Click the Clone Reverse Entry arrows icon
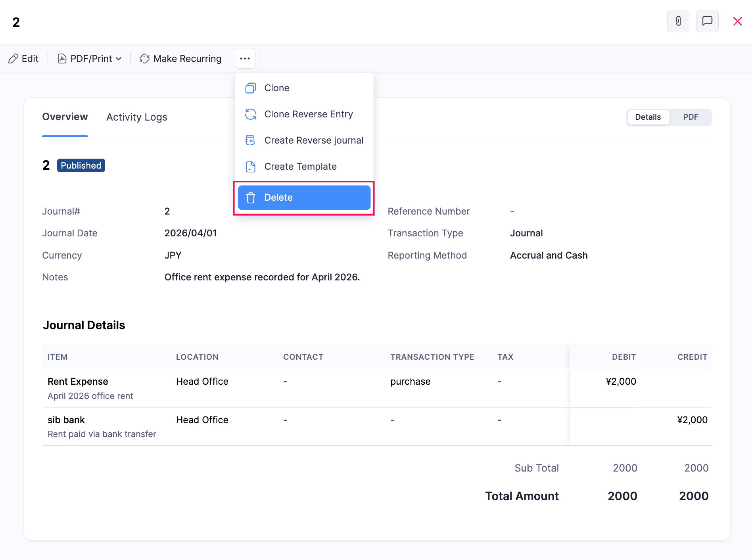 coord(250,114)
